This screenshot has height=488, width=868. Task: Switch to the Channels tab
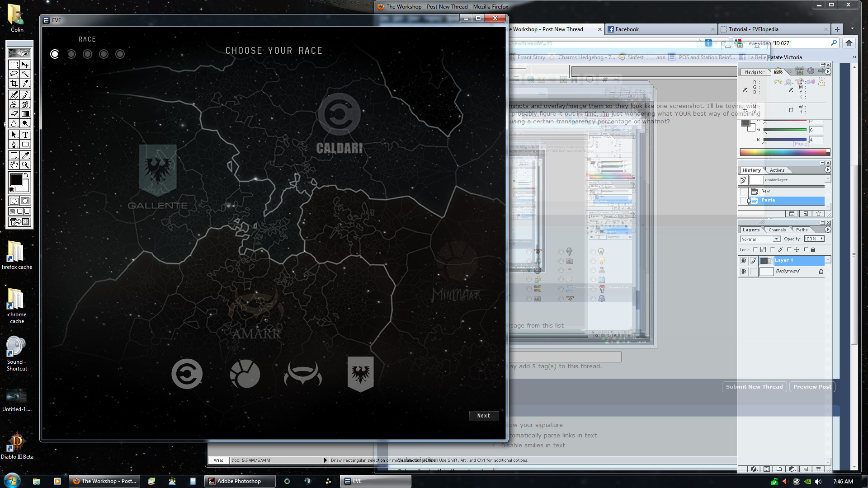[x=777, y=230]
